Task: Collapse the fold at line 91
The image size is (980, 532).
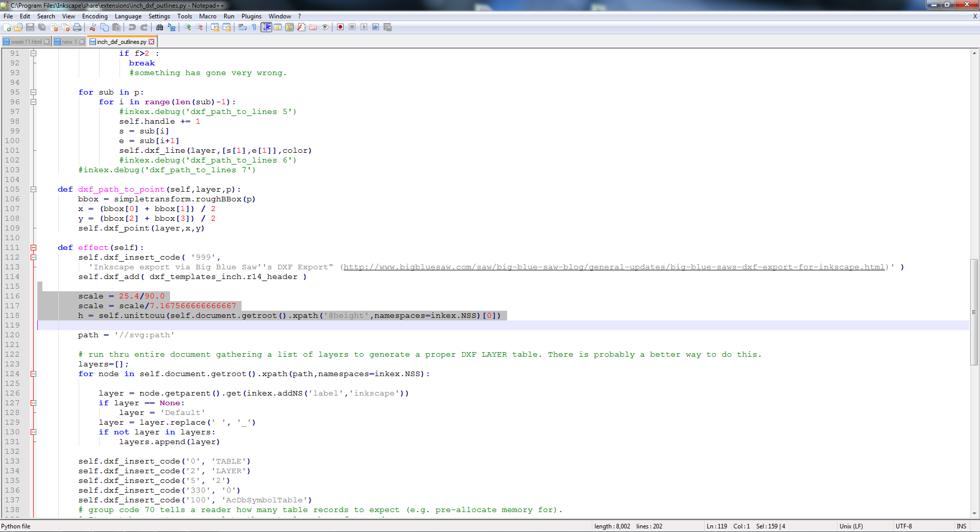Action: click(33, 53)
